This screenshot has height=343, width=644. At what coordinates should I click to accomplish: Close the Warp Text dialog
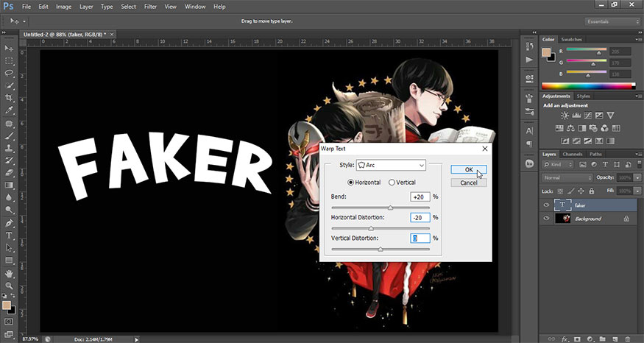pos(484,149)
